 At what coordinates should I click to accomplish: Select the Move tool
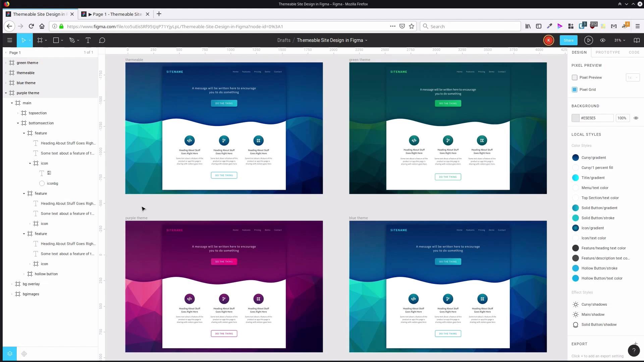[x=23, y=40]
